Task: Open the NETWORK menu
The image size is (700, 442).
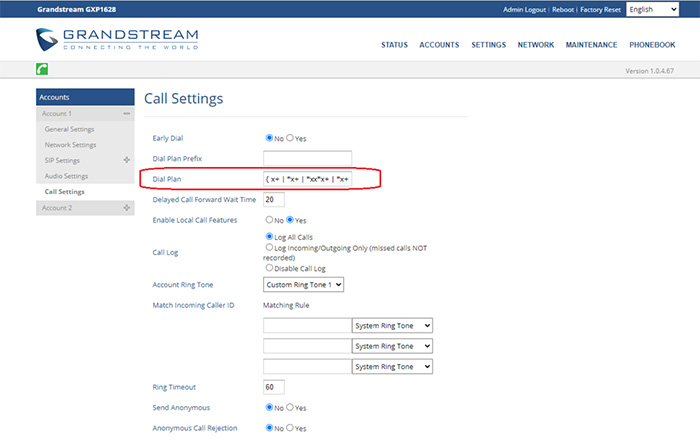Action: coord(536,45)
